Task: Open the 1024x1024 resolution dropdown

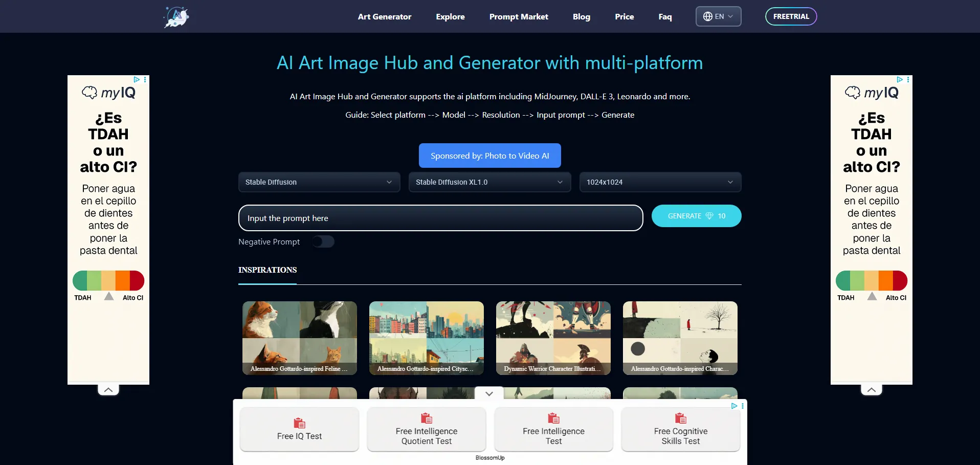Action: tap(660, 182)
